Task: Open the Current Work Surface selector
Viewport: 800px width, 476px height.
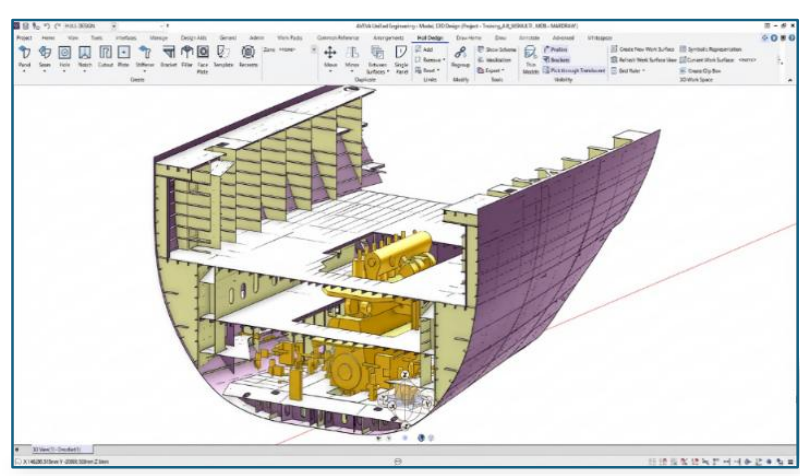Action: [x=717, y=60]
